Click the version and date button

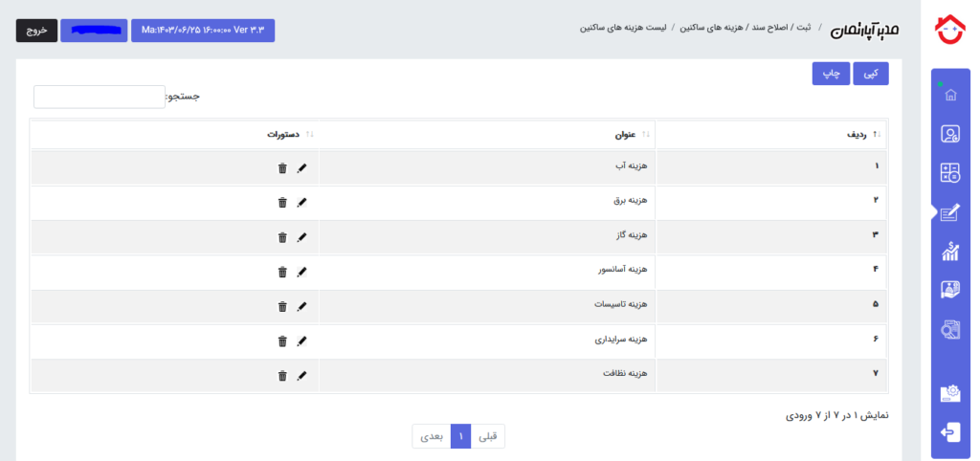point(203,31)
